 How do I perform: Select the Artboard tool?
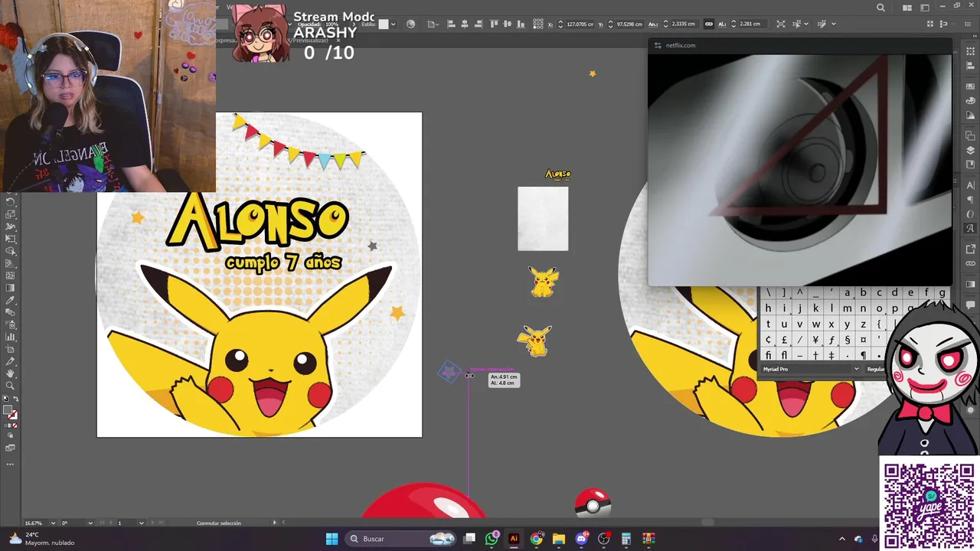[x=11, y=350]
